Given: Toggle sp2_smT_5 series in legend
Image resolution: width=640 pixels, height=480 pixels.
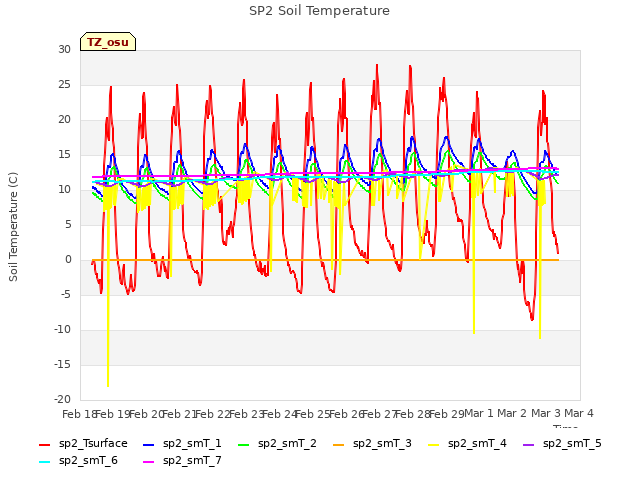Looking at the screenshot, I should [562, 443].
